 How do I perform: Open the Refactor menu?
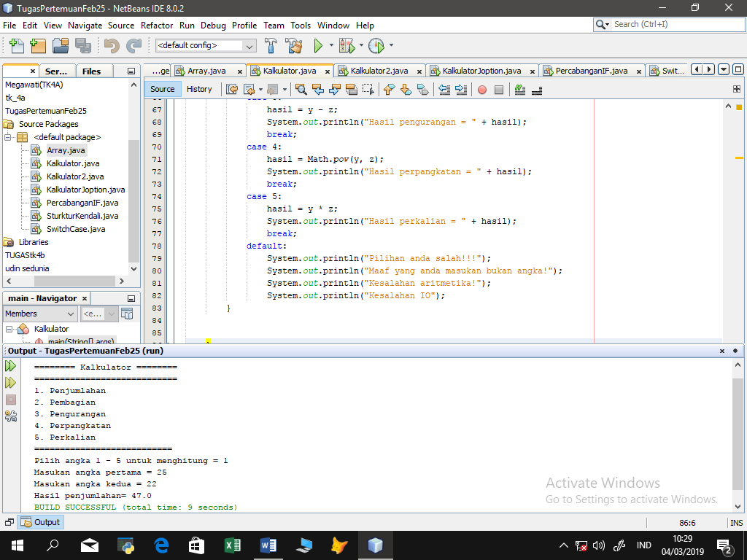[157, 25]
